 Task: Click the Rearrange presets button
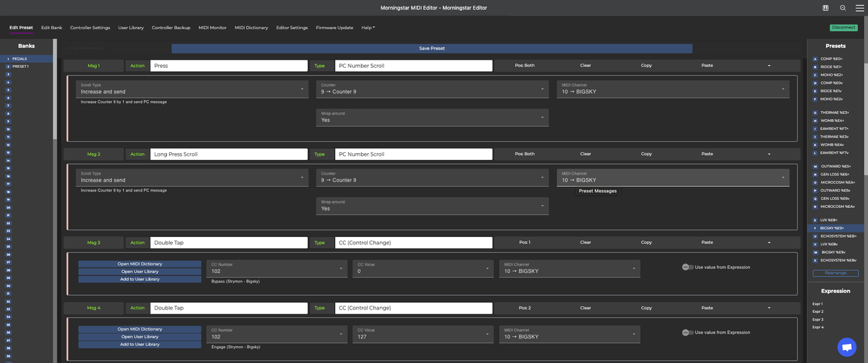pos(835,274)
